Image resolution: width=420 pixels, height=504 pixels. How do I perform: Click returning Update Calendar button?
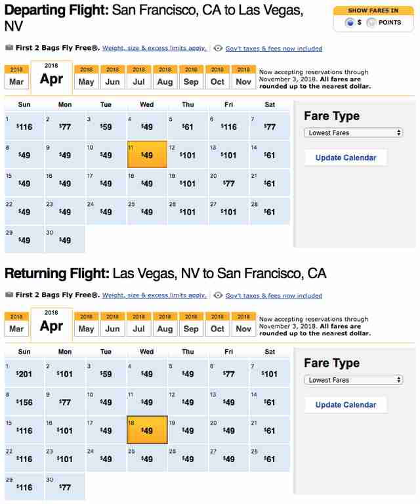coord(346,405)
